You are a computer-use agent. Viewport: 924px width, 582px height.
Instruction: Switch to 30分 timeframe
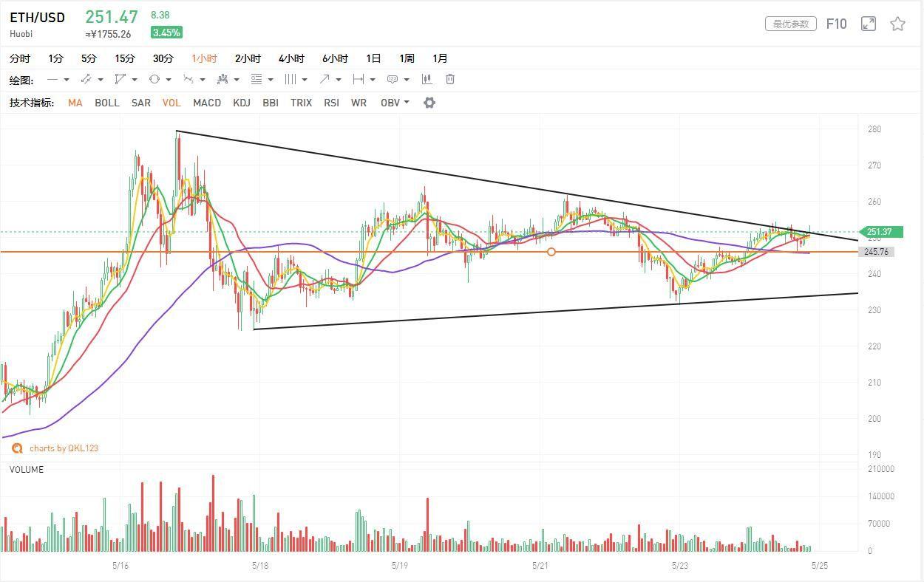pyautogui.click(x=163, y=58)
